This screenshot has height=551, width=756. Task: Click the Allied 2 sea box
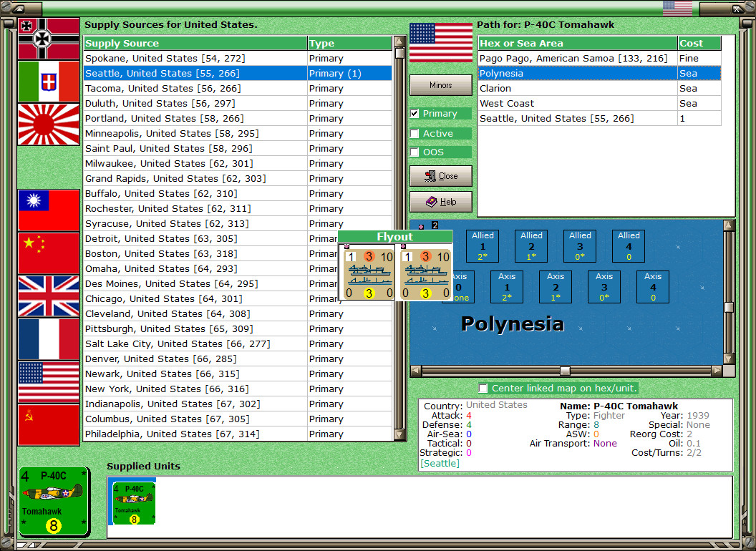(x=531, y=246)
